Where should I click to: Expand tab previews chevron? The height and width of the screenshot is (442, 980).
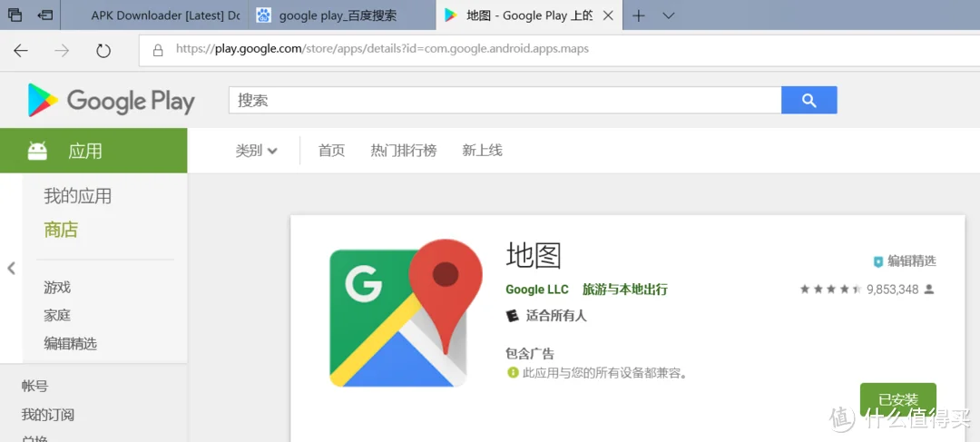point(669,15)
